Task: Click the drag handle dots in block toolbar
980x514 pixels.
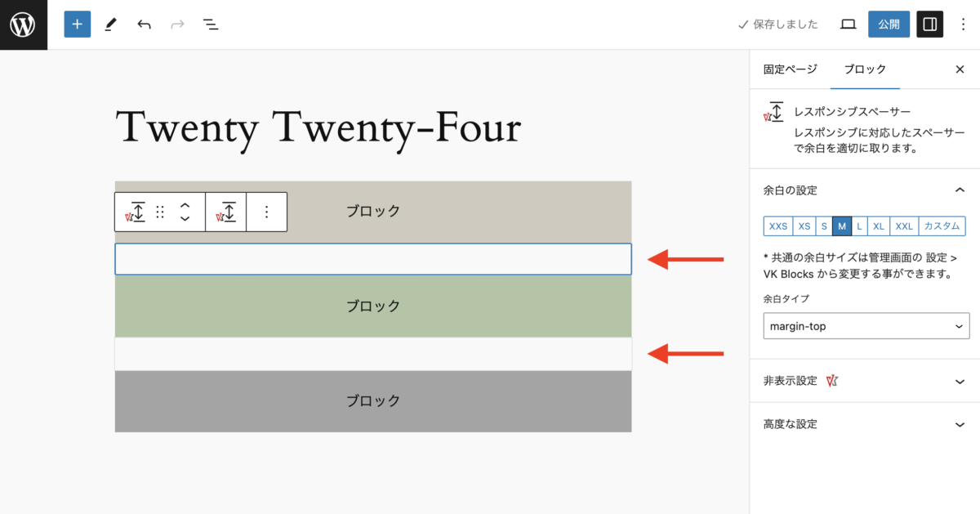Action: (x=160, y=211)
